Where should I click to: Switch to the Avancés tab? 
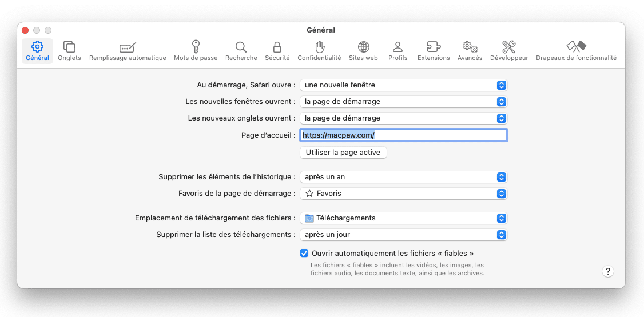470,51
